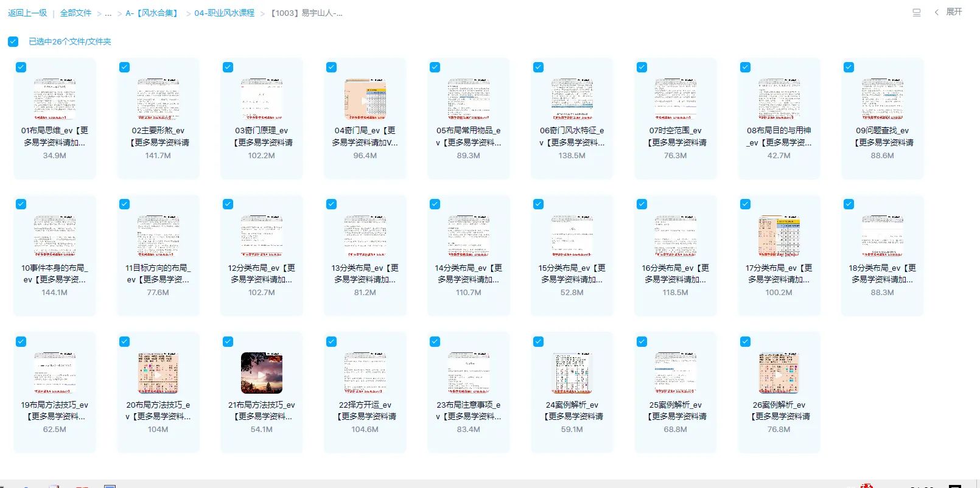Switch file view mode using the layout icon
980x488 pixels.
point(916,13)
